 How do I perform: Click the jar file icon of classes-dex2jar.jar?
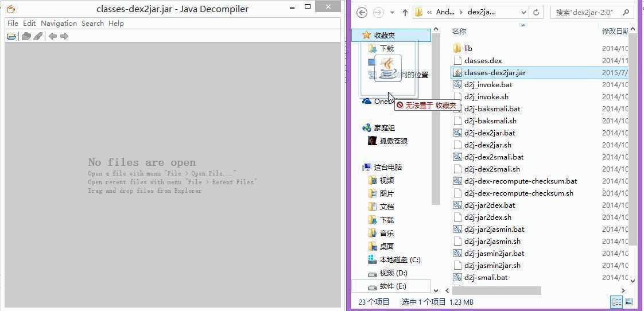(457, 73)
